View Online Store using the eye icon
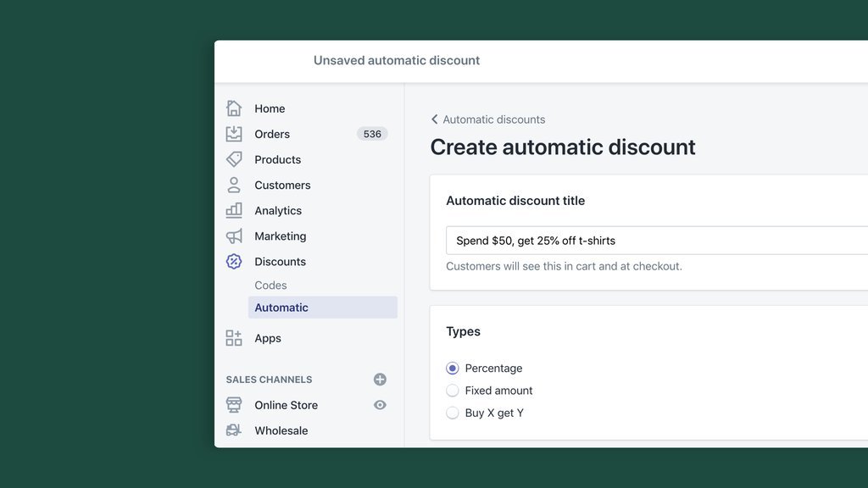The width and height of the screenshot is (868, 488). point(380,405)
